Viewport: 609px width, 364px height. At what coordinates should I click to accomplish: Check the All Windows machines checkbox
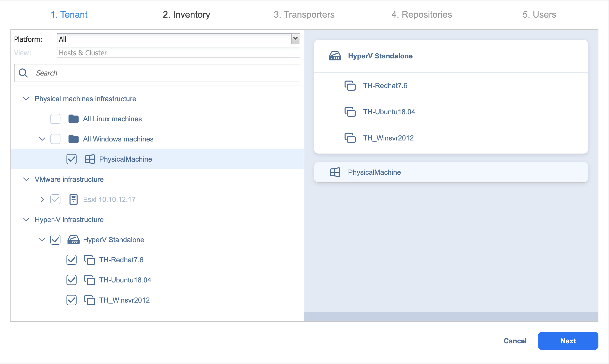(x=55, y=139)
